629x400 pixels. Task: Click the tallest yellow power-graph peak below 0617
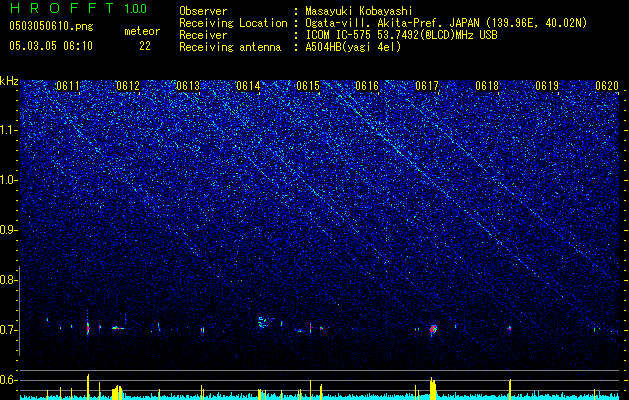coord(432,388)
